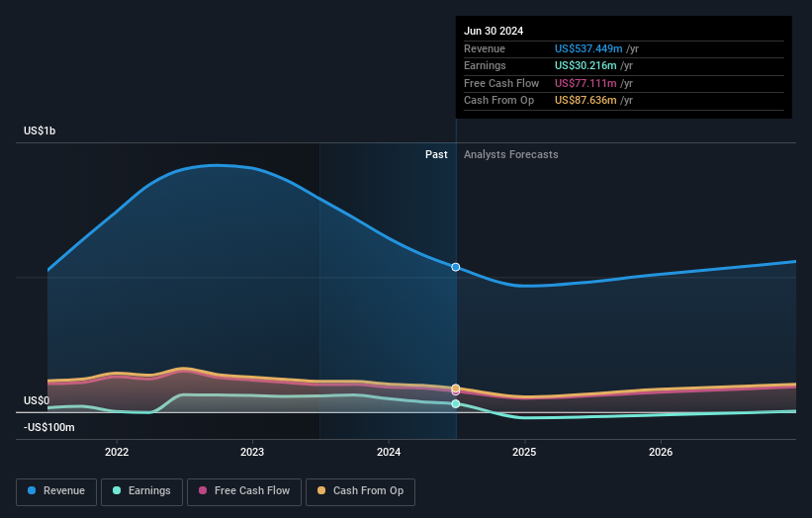Click the US$77.111m free cash flow value
This screenshot has height=518, width=812.
click(x=586, y=83)
